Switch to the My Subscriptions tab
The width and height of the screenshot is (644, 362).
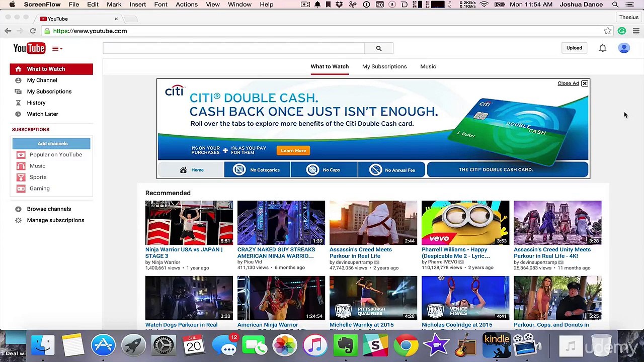click(384, 66)
